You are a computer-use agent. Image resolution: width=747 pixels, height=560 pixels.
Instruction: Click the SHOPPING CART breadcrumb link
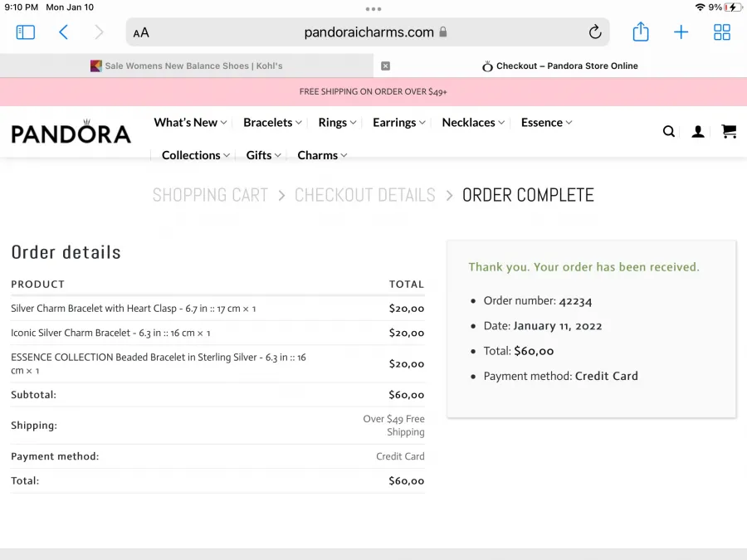[x=210, y=195]
